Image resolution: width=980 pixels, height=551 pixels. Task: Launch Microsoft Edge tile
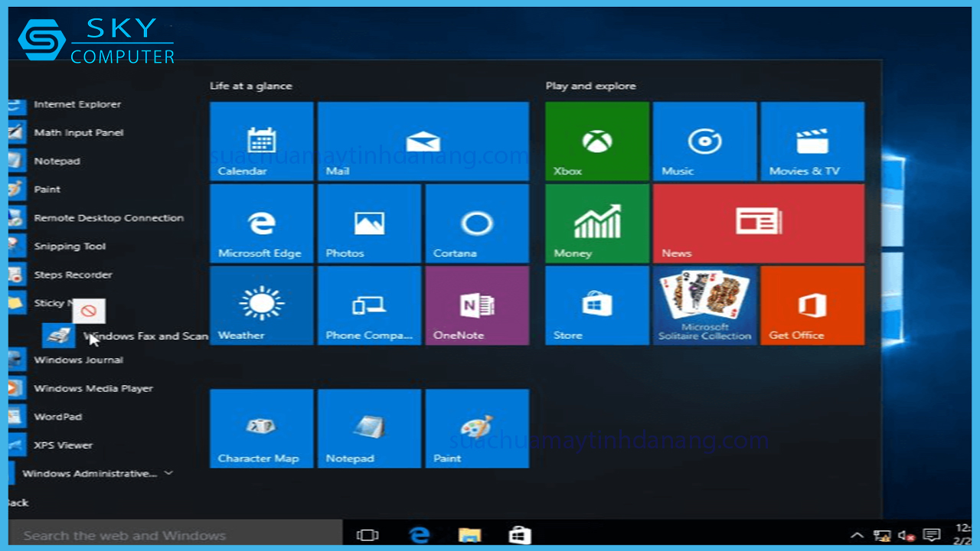(262, 223)
